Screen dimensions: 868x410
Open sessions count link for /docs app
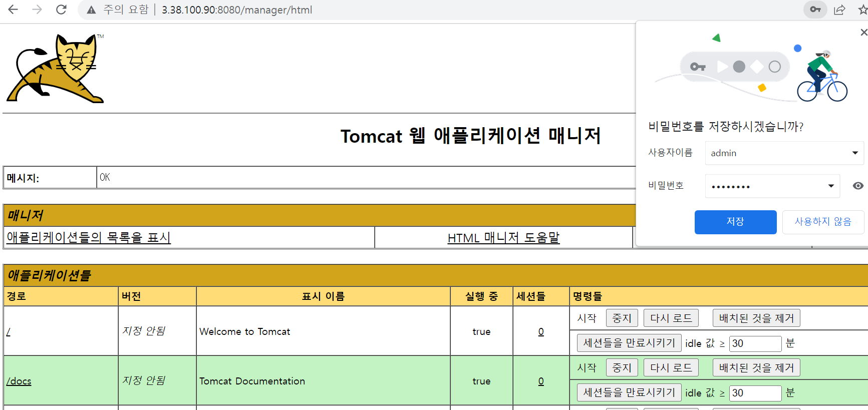pyautogui.click(x=541, y=381)
